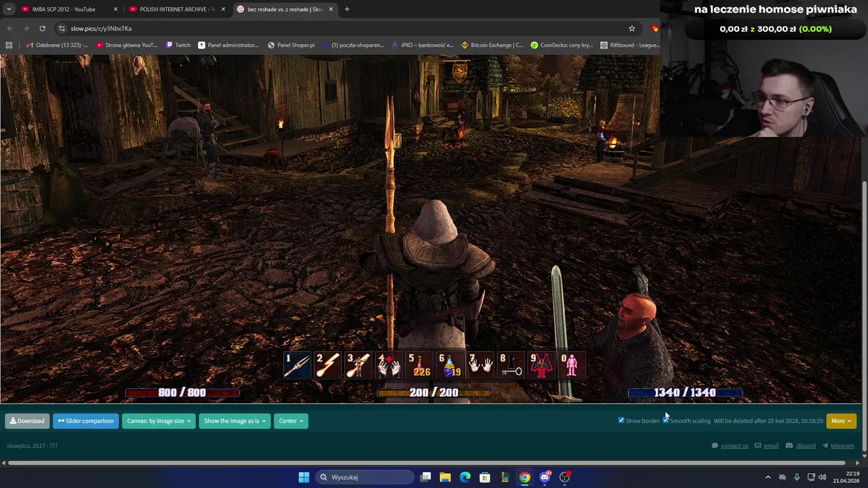Close the IMBA SCP 2012 tab
The width and height of the screenshot is (868, 488).
tap(115, 9)
